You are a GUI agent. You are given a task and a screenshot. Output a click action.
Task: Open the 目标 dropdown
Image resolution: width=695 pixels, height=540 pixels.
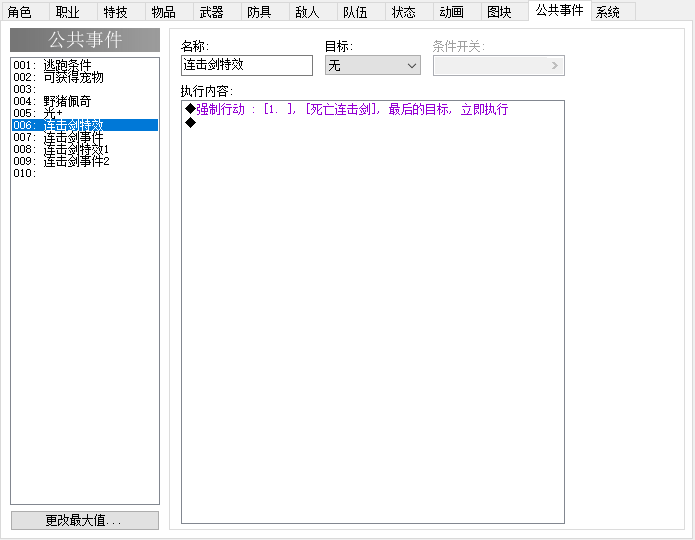(373, 65)
